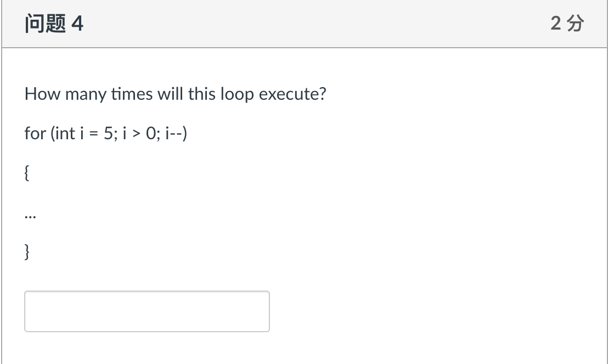608x364 pixels.
Task: Click the for loop code line
Action: (x=105, y=133)
